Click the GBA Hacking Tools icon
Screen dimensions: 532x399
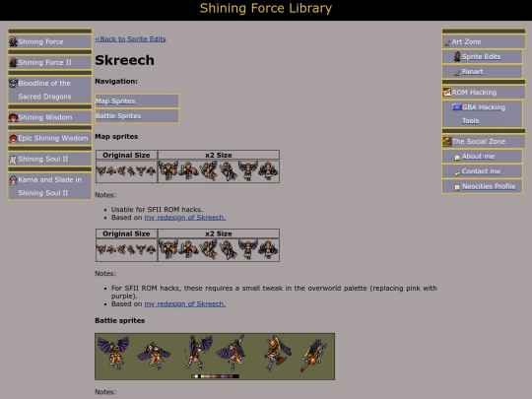tap(457, 107)
